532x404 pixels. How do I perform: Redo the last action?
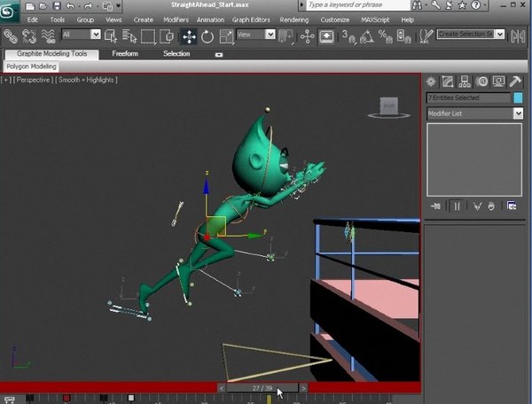click(89, 6)
